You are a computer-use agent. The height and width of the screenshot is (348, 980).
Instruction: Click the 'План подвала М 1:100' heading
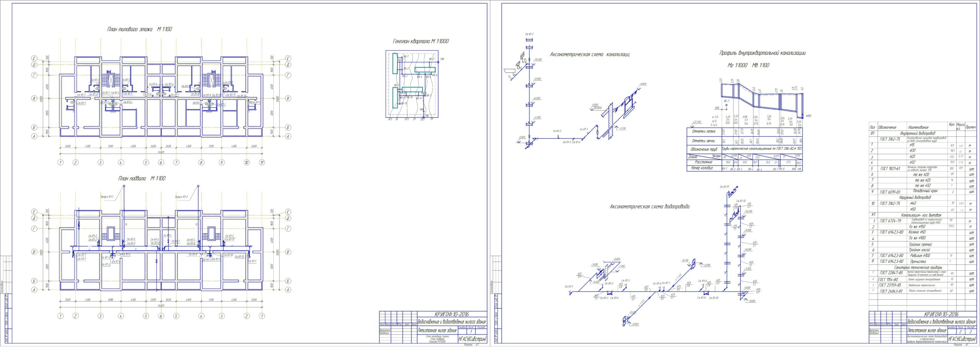142,178
